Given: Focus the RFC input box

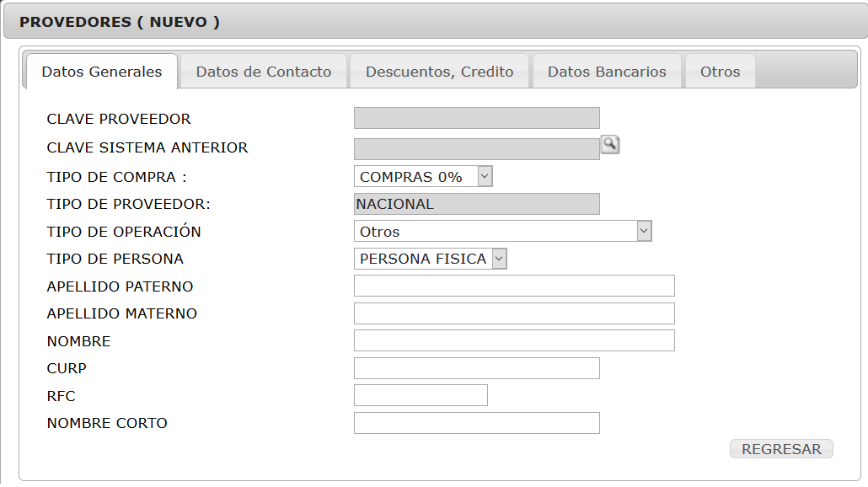Looking at the screenshot, I should tap(421, 395).
